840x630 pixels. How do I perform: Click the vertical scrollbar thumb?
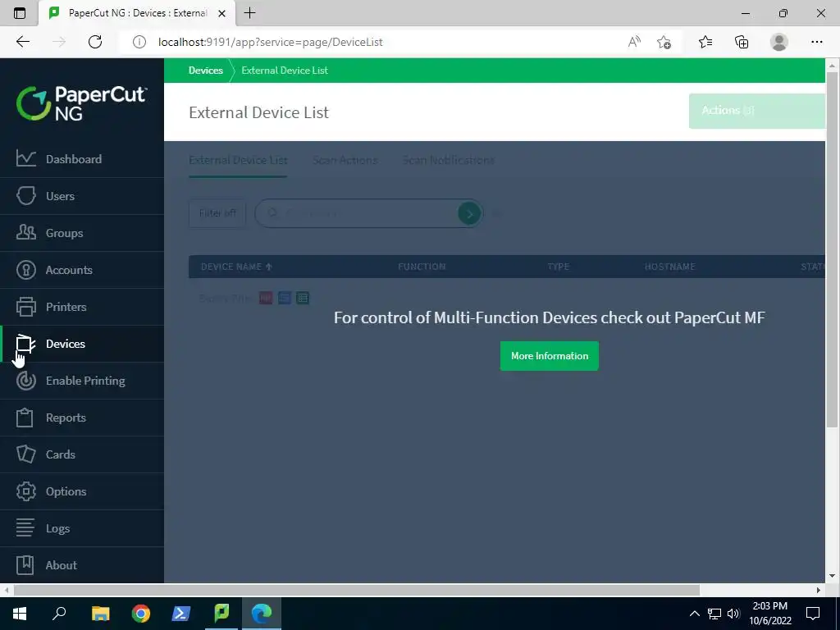click(832, 249)
